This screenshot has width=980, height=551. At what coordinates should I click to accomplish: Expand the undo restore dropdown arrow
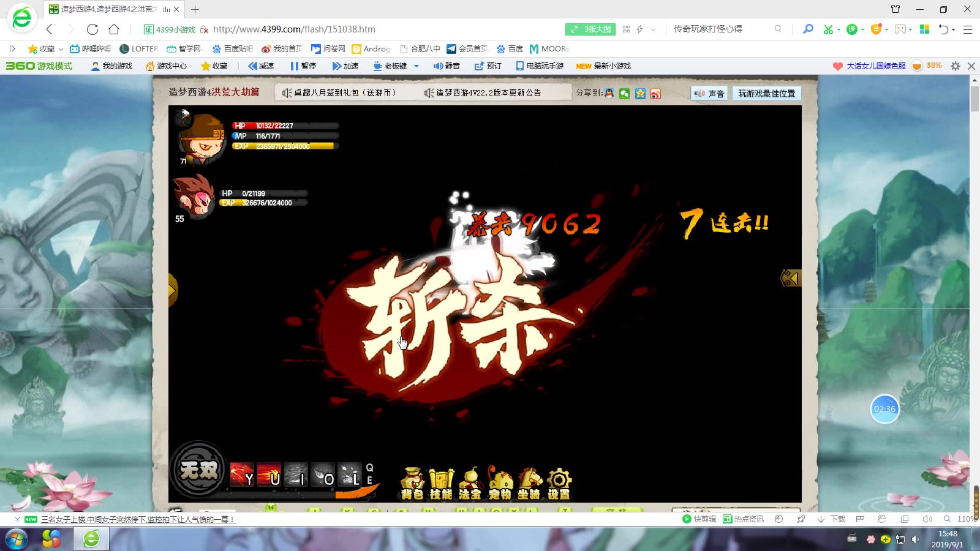[x=954, y=29]
